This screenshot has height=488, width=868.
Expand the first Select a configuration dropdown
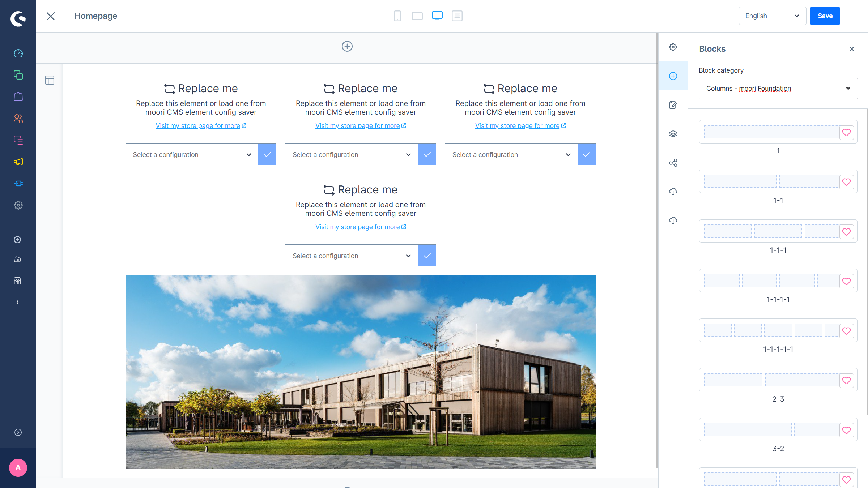pos(192,154)
